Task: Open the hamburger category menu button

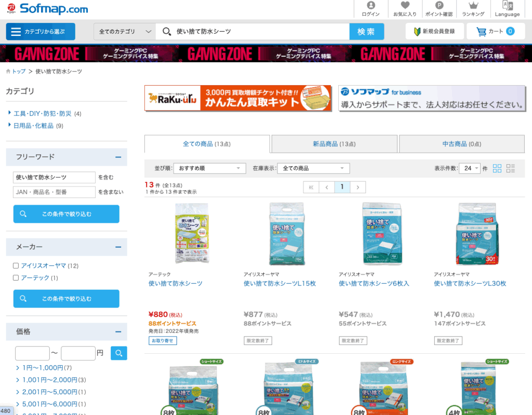Action: pyautogui.click(x=41, y=32)
